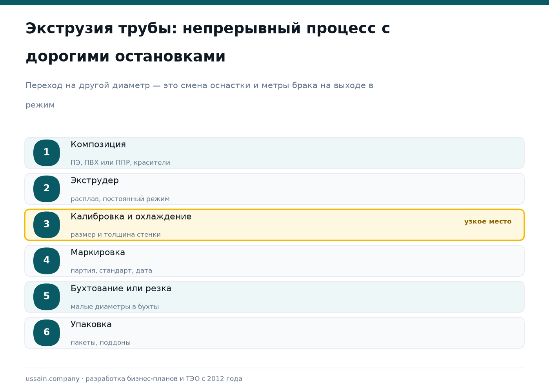Click 'расплав, постоянный режим' description

pos(120,199)
